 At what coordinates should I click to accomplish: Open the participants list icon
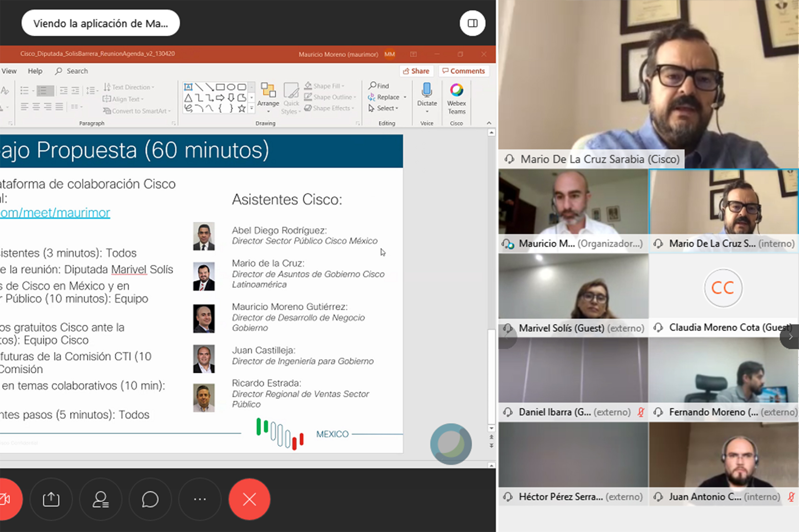tap(100, 499)
